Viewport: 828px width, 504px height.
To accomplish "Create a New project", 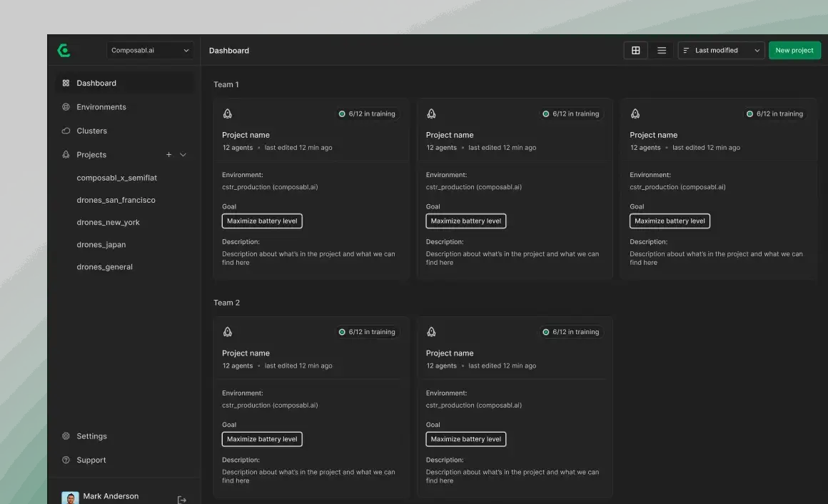I will coord(794,50).
